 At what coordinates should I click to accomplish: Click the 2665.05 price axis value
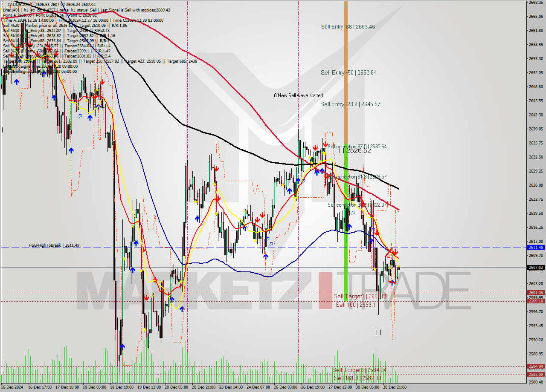tap(535, 16)
